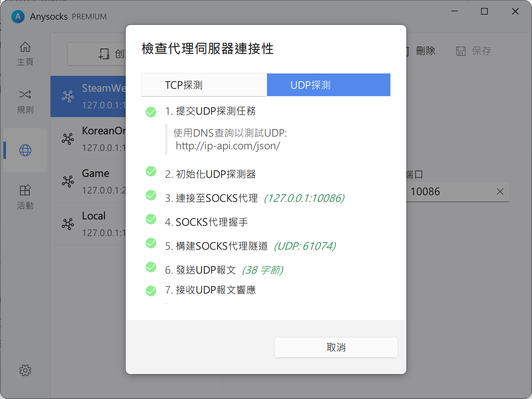This screenshot has height=399, width=532.
Task: Click the KoreanOr proxy node icon
Action: click(x=68, y=139)
